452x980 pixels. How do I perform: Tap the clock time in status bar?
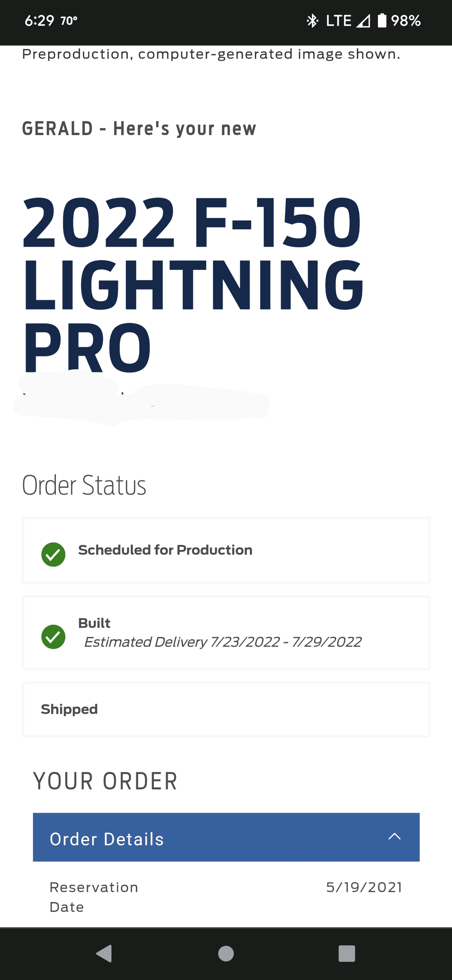pos(39,21)
